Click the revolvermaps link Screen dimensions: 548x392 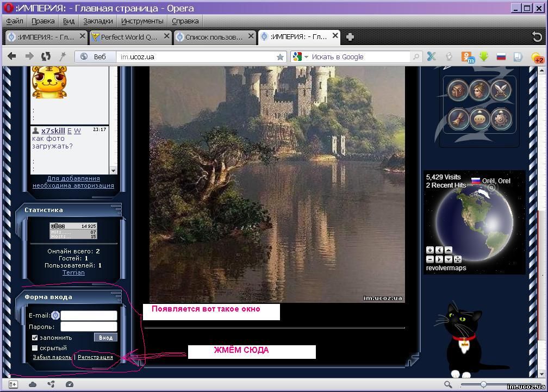point(446,268)
